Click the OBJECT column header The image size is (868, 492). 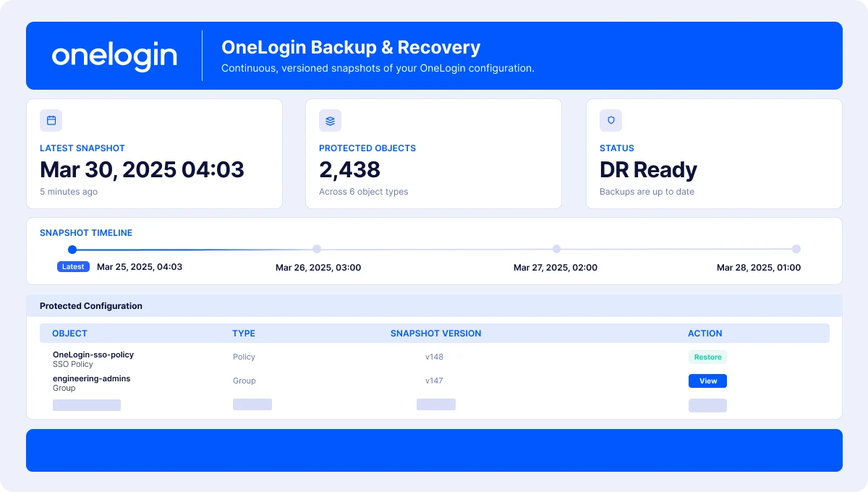[x=69, y=334]
